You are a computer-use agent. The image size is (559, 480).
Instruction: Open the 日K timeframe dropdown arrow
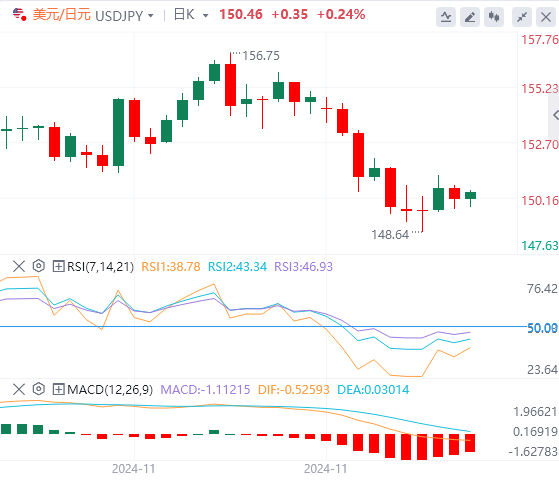coord(205,16)
